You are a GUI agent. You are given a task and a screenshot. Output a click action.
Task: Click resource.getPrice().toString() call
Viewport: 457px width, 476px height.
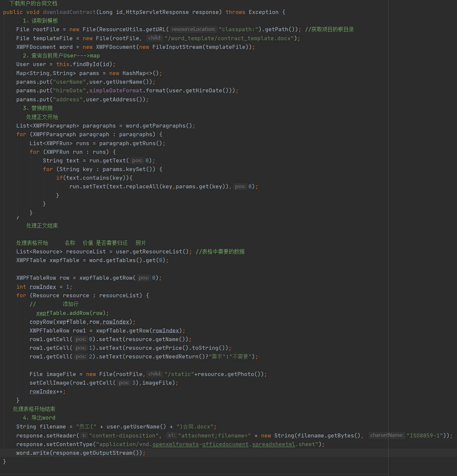[x=177, y=348]
